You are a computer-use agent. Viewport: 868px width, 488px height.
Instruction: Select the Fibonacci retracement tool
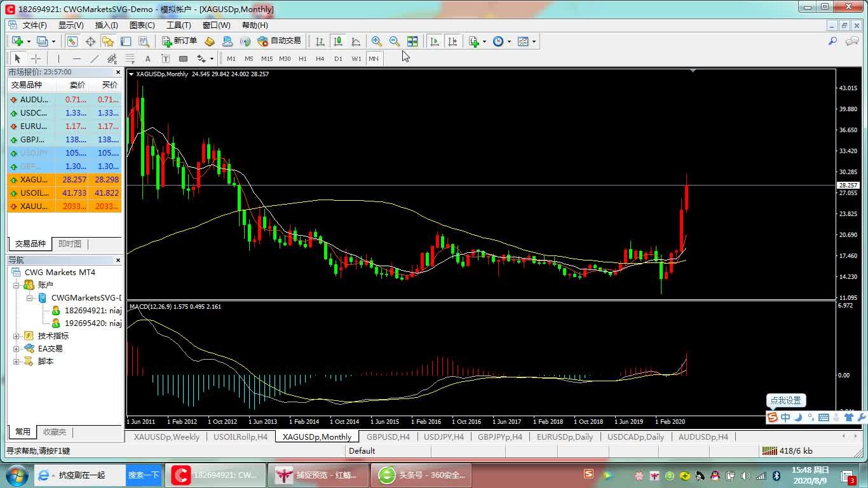[130, 58]
